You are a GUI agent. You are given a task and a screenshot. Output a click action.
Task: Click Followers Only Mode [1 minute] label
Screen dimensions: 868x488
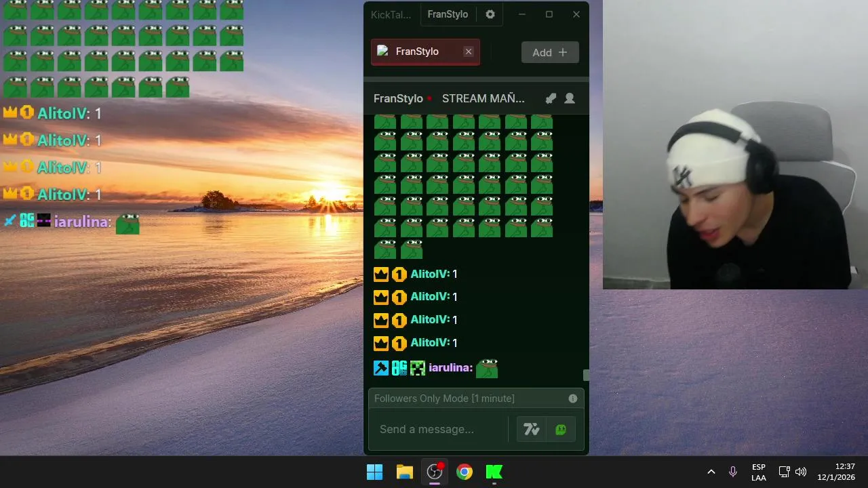pyautogui.click(x=444, y=399)
